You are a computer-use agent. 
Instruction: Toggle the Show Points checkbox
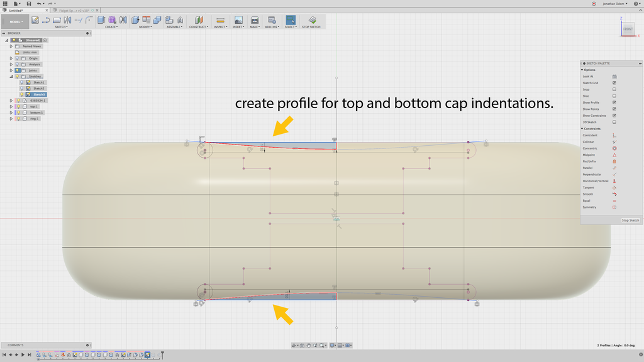pos(614,109)
